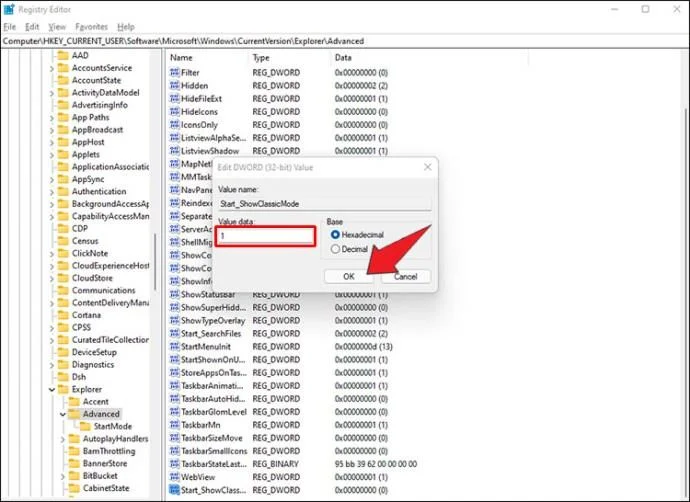Select the Start_ShowClass value icon
Image resolution: width=690 pixels, height=502 pixels.
[174, 490]
